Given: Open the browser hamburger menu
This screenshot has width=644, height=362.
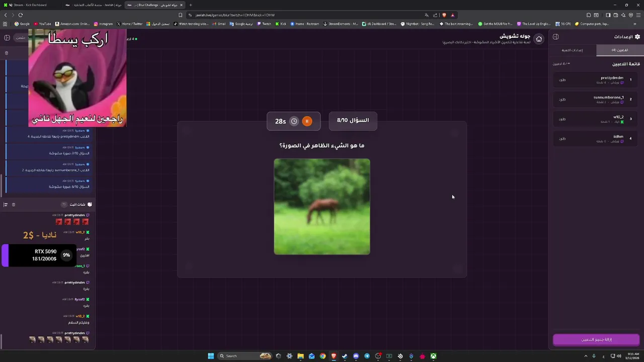Looking at the screenshot, I should pyautogui.click(x=638, y=15).
